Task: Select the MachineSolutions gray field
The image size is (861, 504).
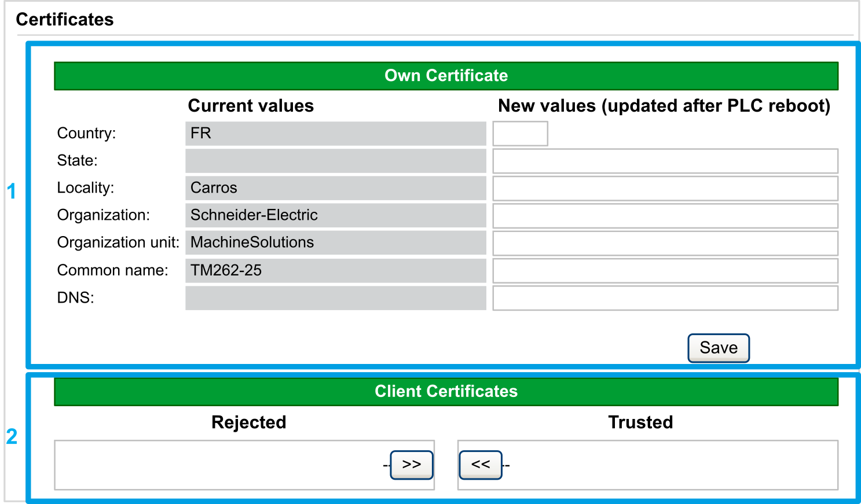Action: 335,242
